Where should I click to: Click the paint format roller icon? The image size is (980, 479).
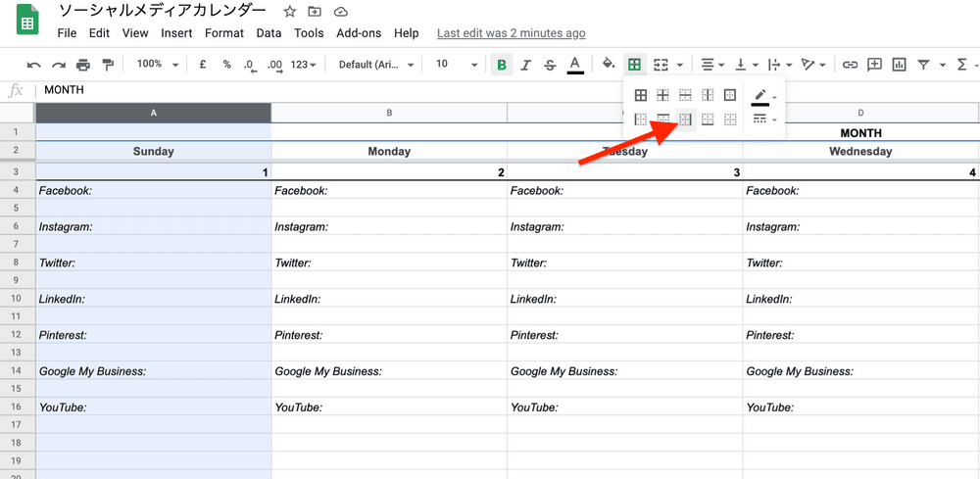pos(107,65)
